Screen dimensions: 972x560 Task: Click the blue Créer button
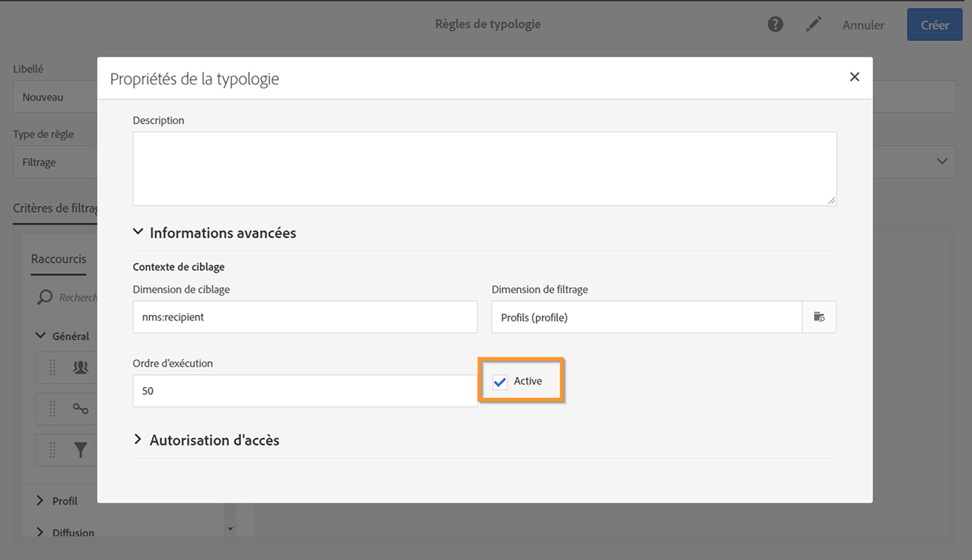point(934,25)
